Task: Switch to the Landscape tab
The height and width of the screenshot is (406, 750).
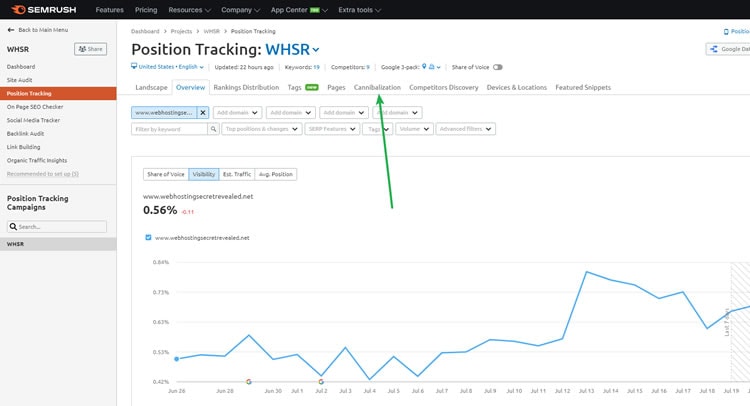Action: 151,88
